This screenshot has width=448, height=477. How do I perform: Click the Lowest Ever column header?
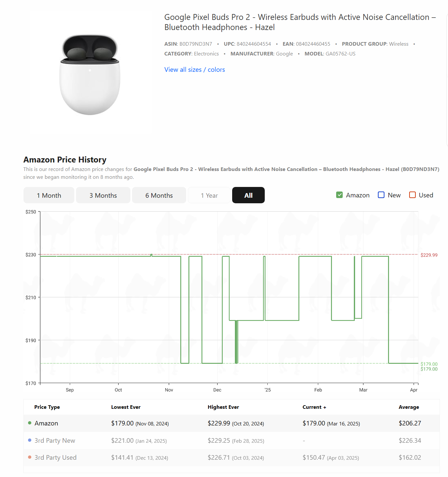(x=126, y=407)
